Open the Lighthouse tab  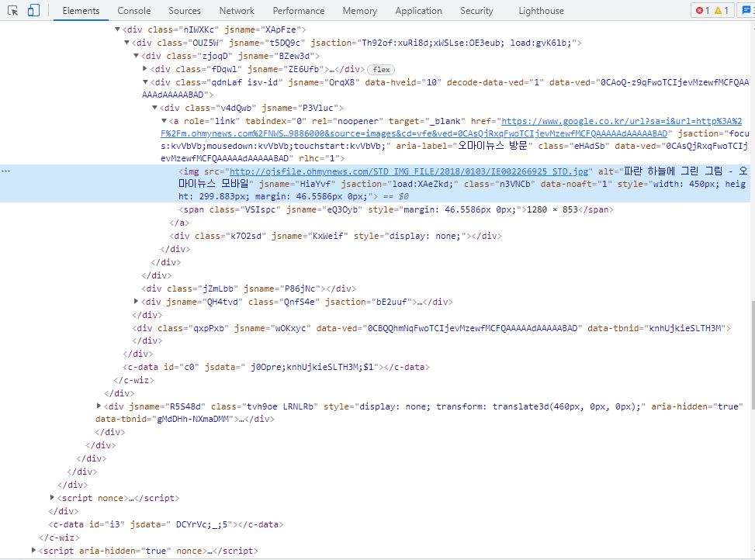541,11
